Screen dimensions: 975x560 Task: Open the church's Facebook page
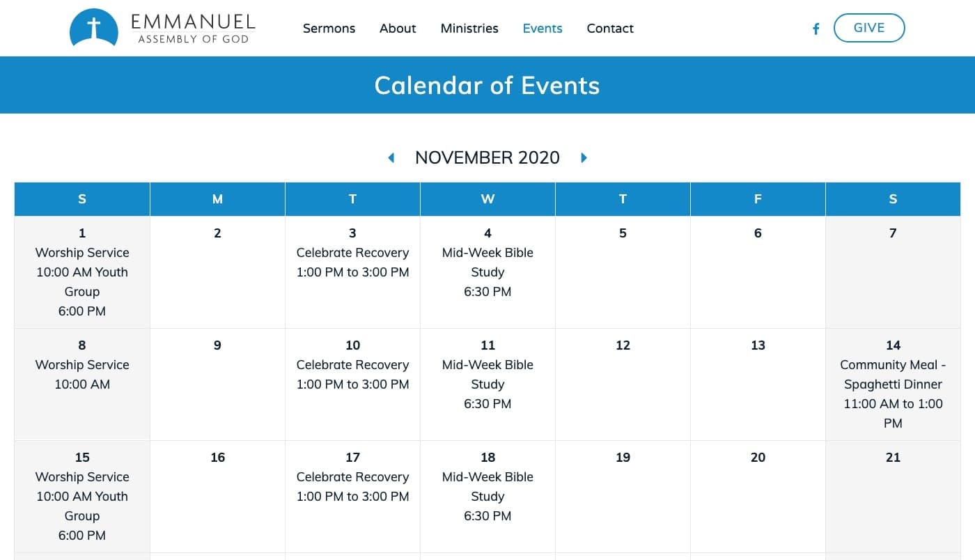(816, 29)
